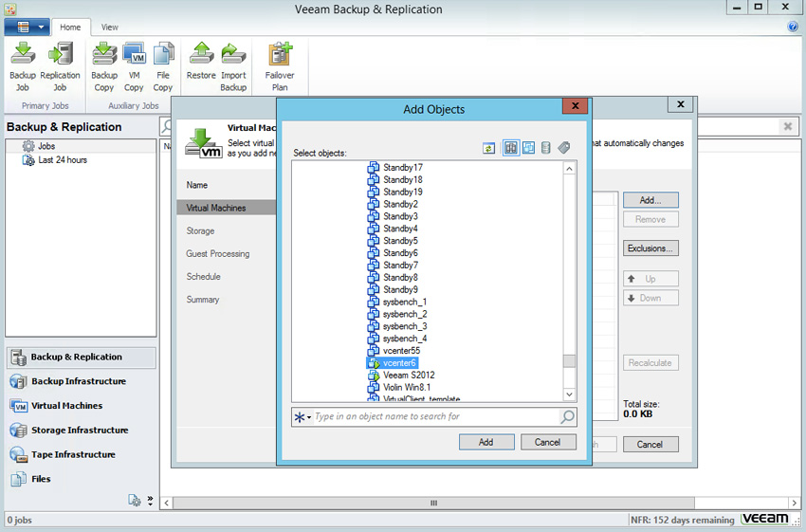Select the Summary wizard step

click(203, 300)
